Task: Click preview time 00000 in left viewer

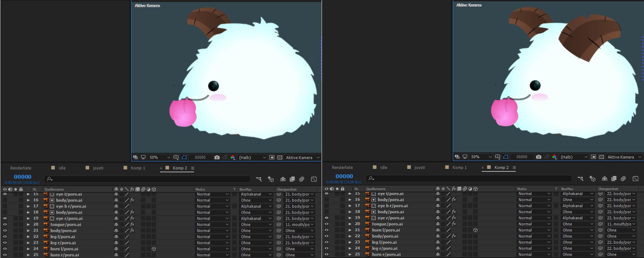Action: tap(200, 157)
